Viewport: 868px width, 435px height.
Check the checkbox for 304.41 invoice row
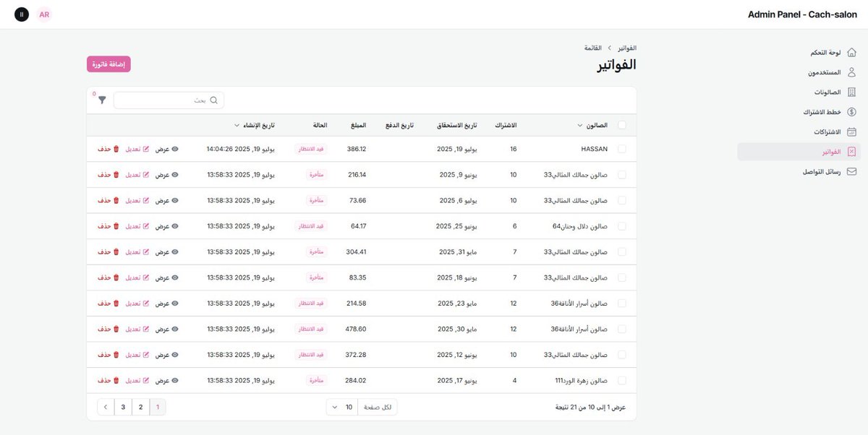pyautogui.click(x=622, y=251)
